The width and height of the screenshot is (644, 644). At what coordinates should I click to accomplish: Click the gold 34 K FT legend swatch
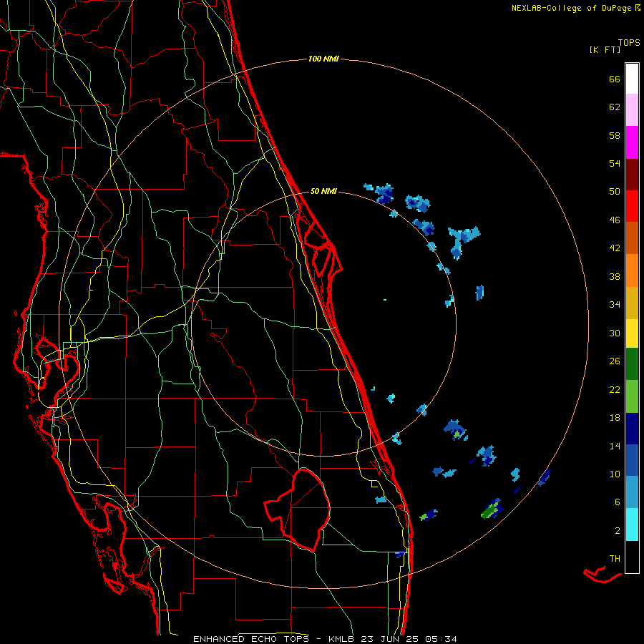(x=632, y=303)
